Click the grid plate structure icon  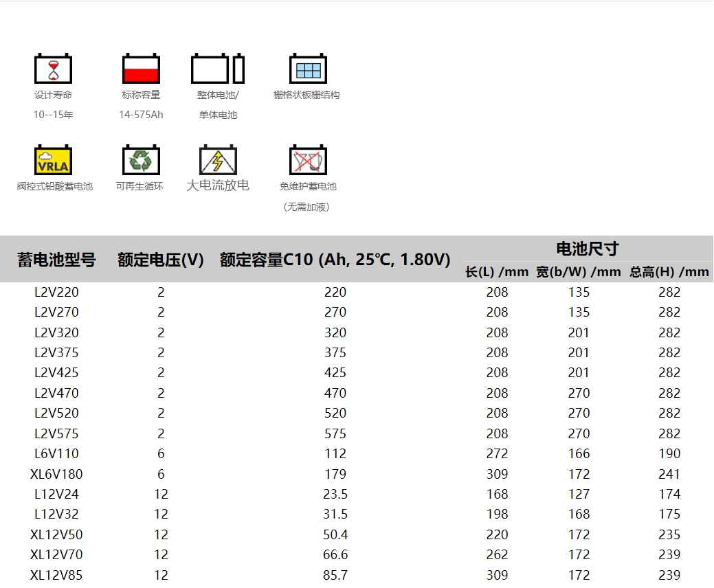click(309, 69)
